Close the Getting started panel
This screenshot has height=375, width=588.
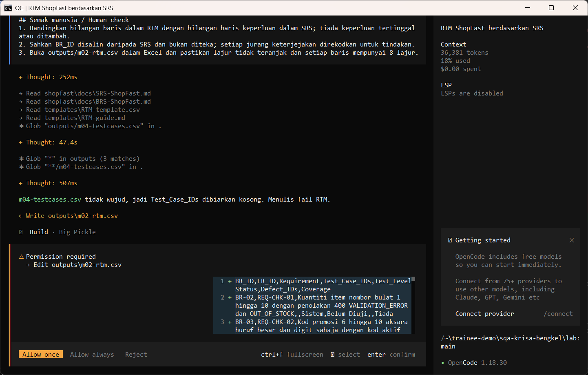pyautogui.click(x=572, y=240)
